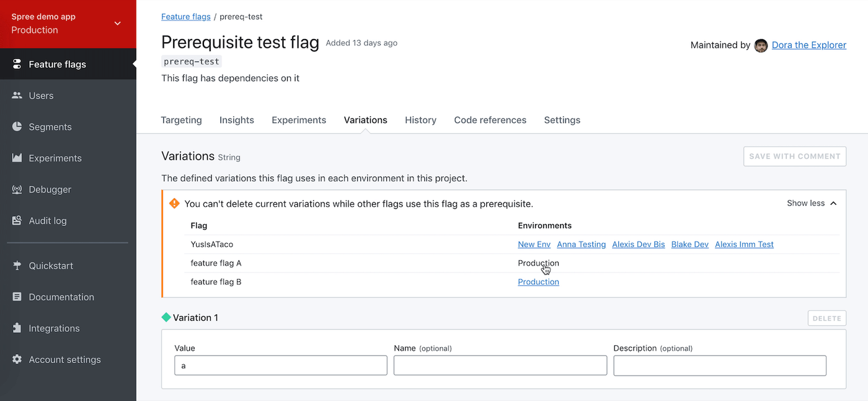
Task: Click the Feature flags breadcrumb link
Action: point(185,17)
